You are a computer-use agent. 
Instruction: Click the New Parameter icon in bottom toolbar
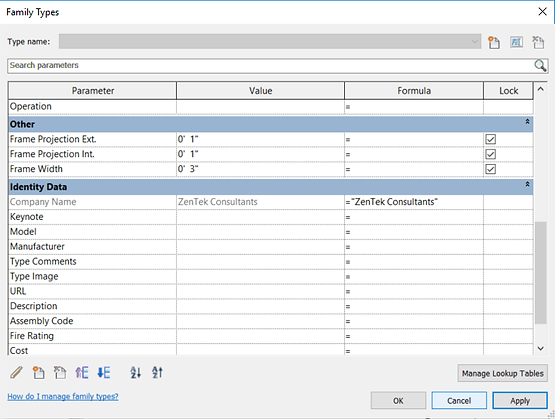38,373
